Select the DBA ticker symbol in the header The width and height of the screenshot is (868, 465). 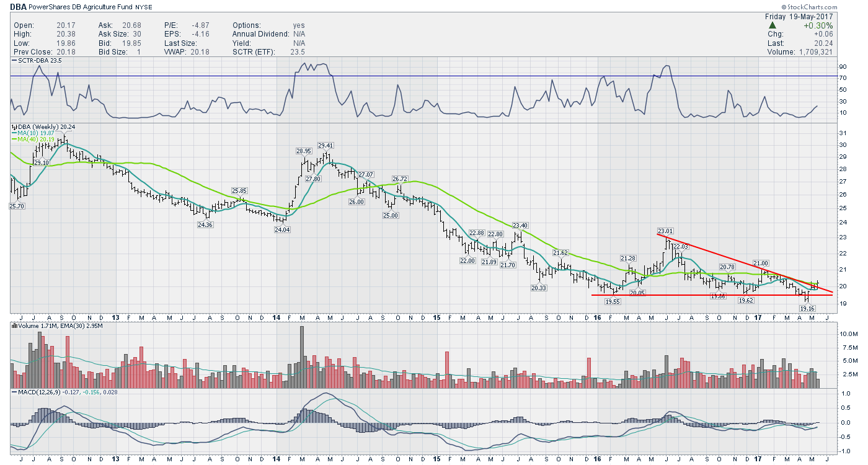click(x=20, y=6)
